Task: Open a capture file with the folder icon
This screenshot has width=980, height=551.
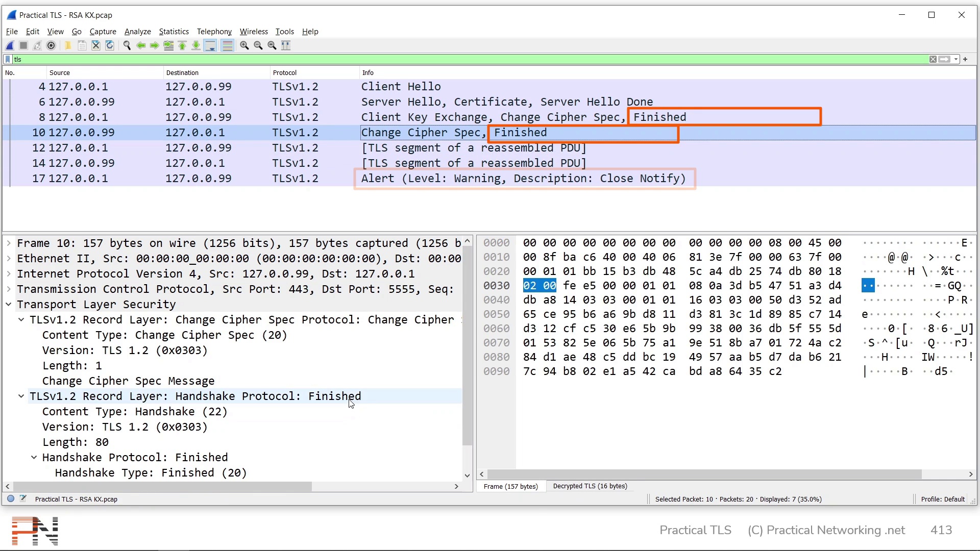Action: click(x=67, y=45)
